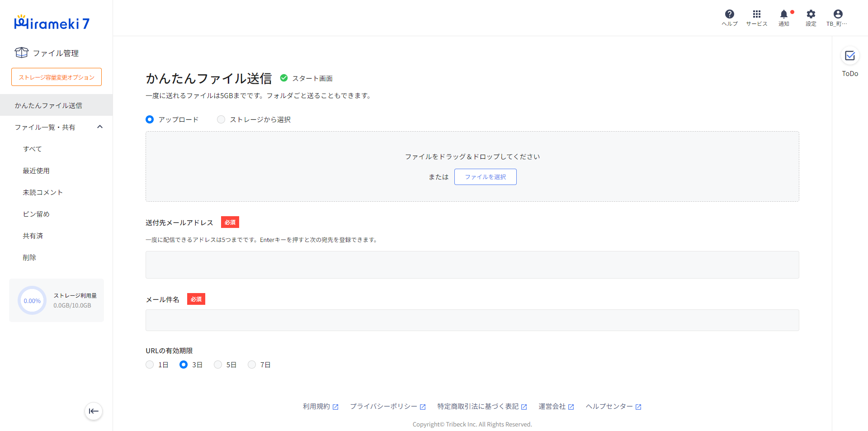Open the Services grid menu
Viewport: 868px width, 431px height.
(756, 17)
